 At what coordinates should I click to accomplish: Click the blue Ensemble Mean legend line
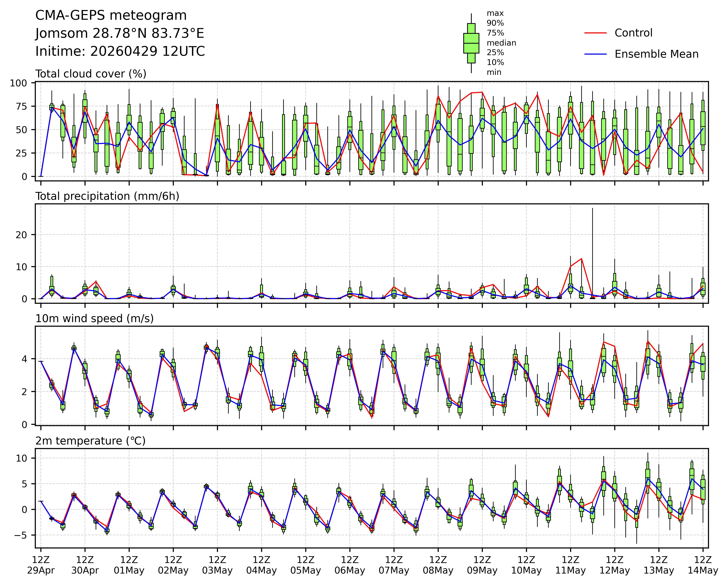(596, 54)
